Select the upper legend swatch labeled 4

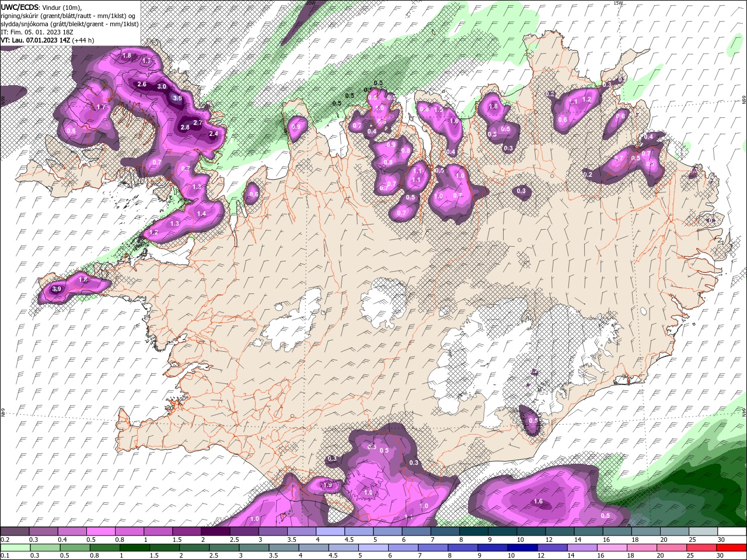[330, 531]
